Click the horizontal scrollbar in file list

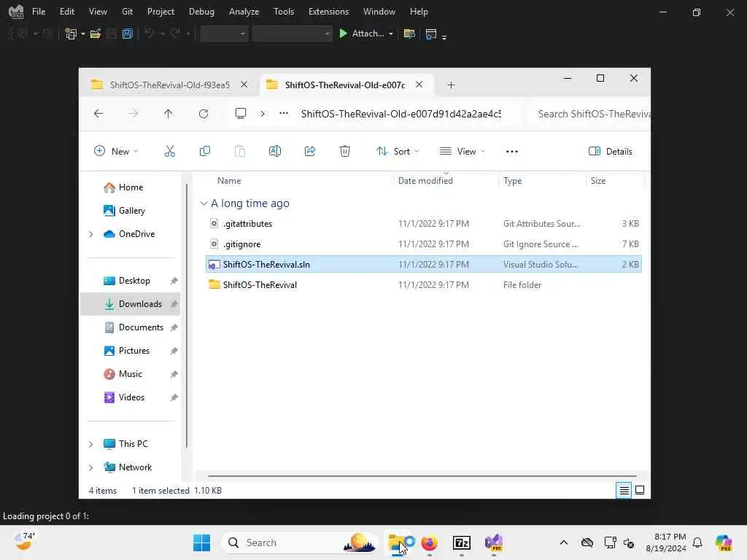(422, 475)
